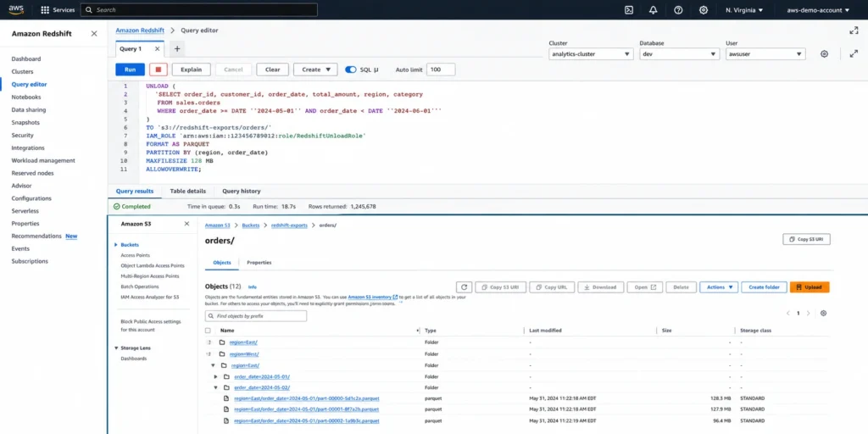Click the file icon for part-00002-1a9b3c.parquet
Viewport: 868px width, 434px height.
(x=226, y=420)
